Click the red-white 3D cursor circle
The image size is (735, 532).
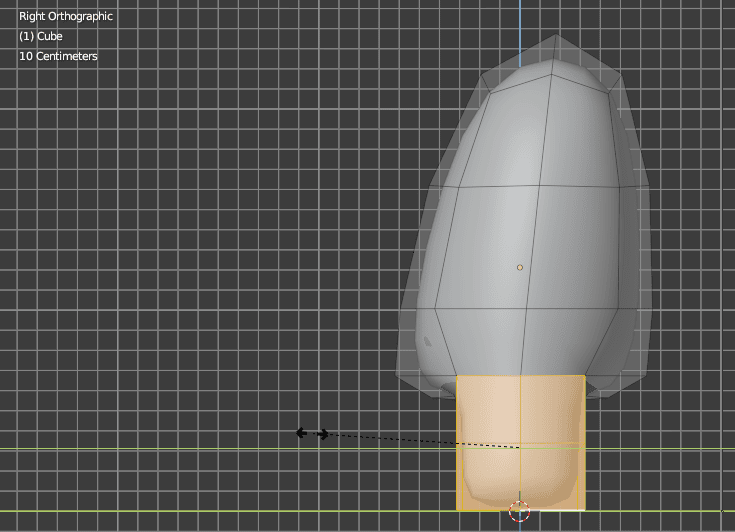tap(519, 511)
